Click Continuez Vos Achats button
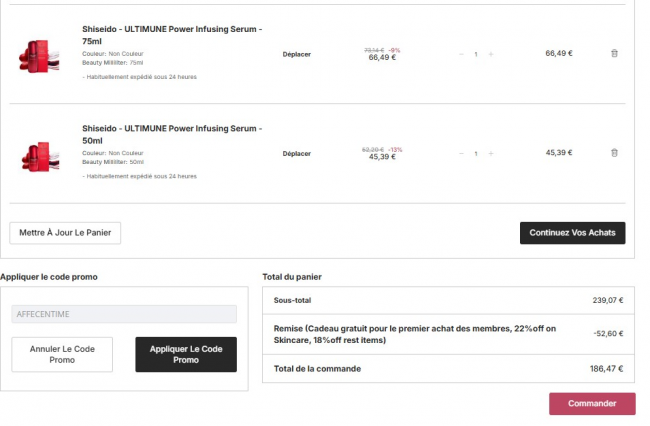This screenshot has height=426, width=650. (572, 233)
